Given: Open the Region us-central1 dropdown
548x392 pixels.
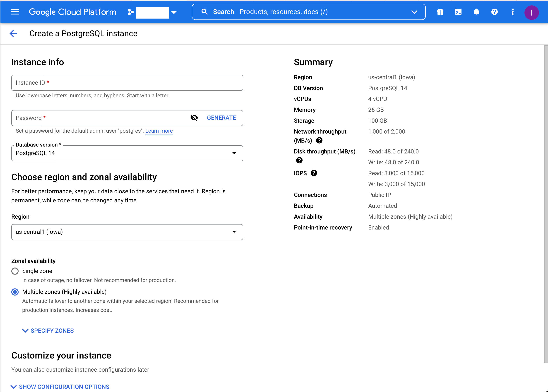Looking at the screenshot, I should [x=127, y=232].
